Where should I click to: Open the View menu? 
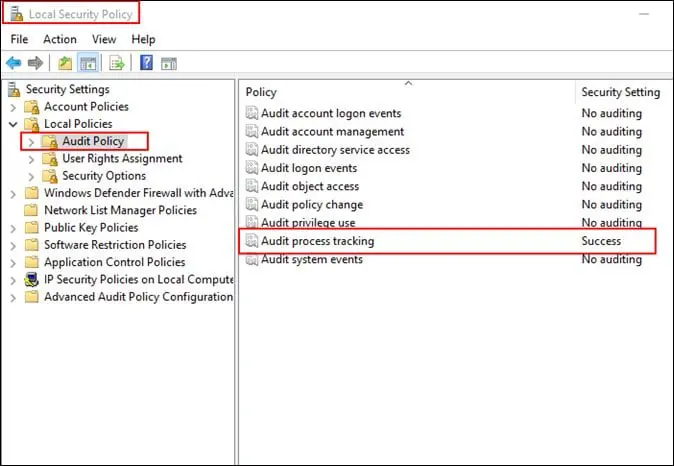(104, 39)
